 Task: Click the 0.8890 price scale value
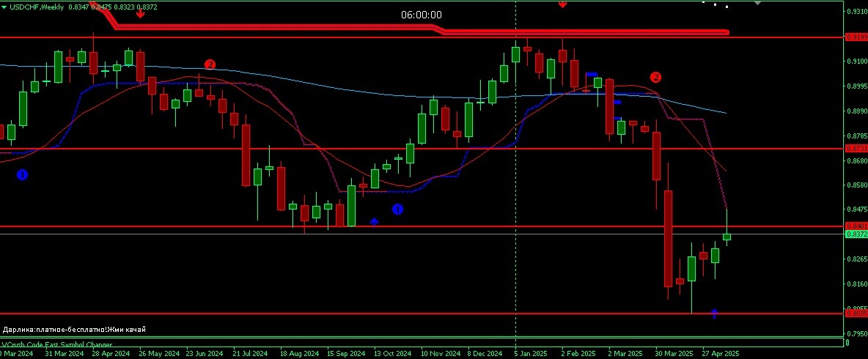click(x=856, y=111)
